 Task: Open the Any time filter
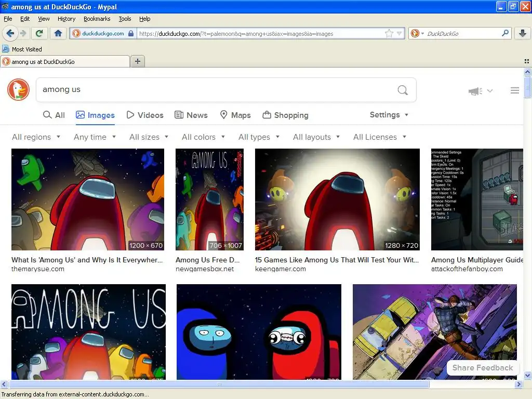point(95,137)
